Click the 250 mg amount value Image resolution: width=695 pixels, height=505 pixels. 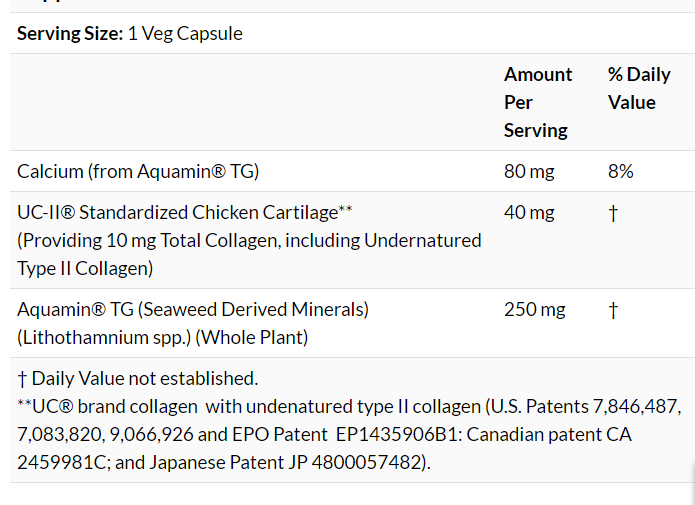(534, 309)
